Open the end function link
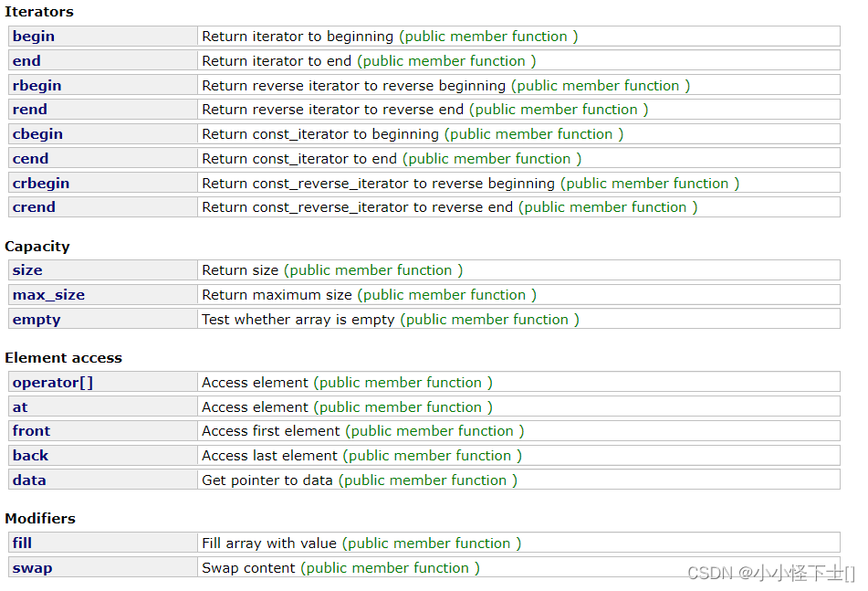The image size is (868, 591). tap(26, 61)
